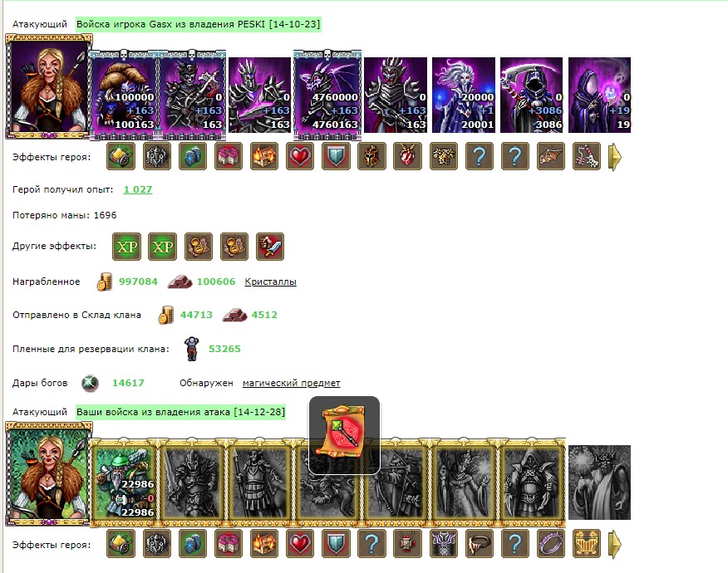
Task: Click the fist with sword effect icon
Action: pyautogui.click(x=270, y=247)
